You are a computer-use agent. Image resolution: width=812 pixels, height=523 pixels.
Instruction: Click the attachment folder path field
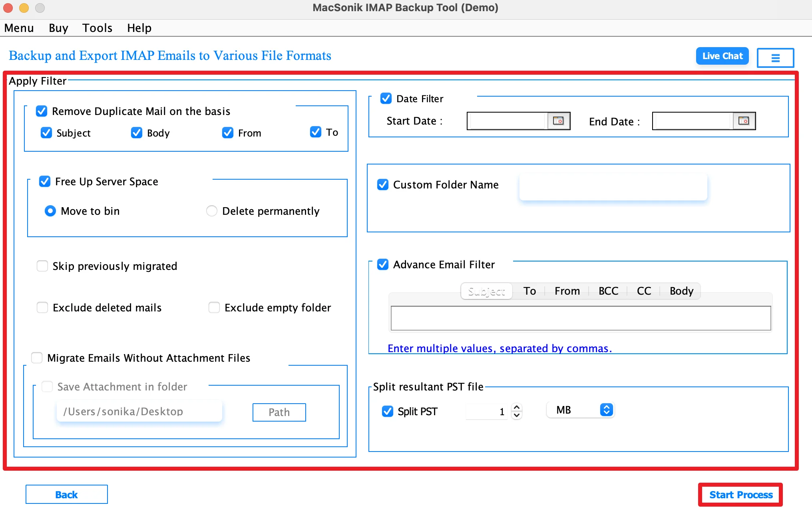pos(139,411)
